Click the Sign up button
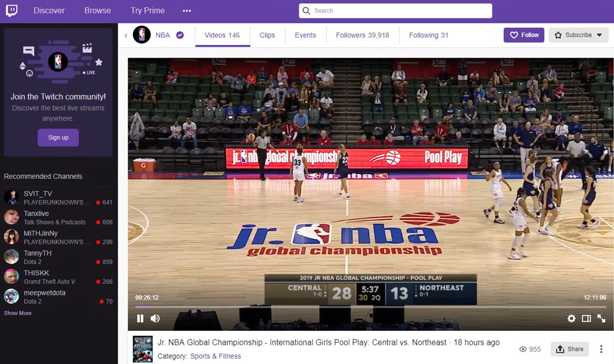 [58, 138]
